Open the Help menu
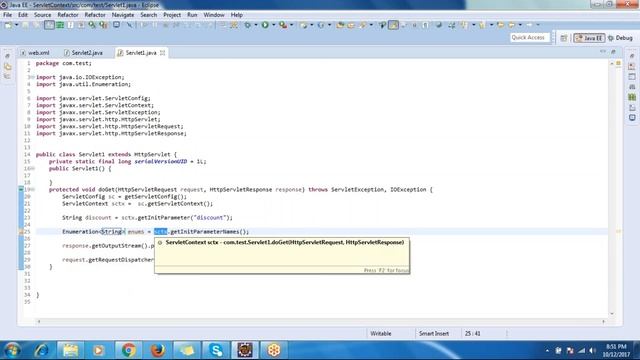The height and width of the screenshot is (360, 640). tap(237, 15)
